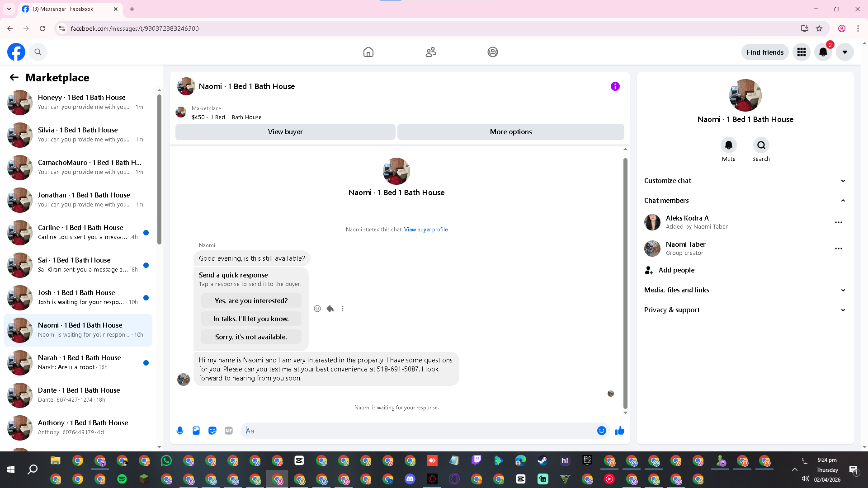The height and width of the screenshot is (488, 868).
Task: Send quick reply "In talks. I'll let you know."
Action: 251,319
